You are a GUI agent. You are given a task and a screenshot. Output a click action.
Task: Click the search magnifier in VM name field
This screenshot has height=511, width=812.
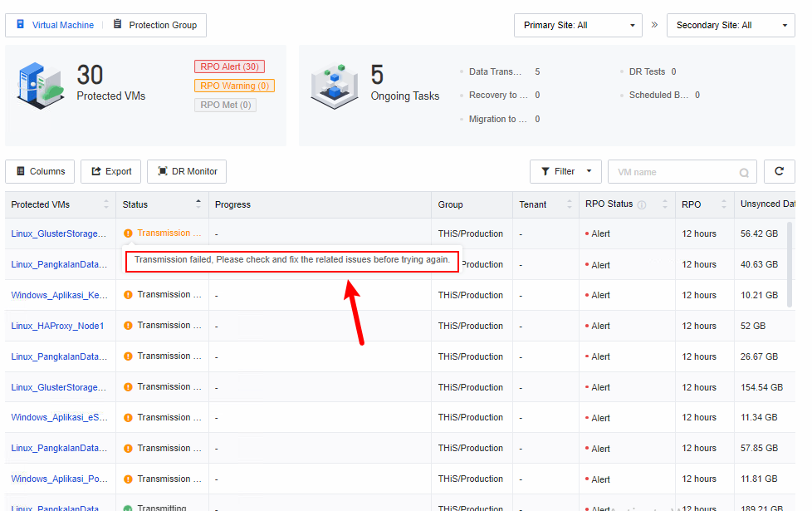[x=745, y=173]
